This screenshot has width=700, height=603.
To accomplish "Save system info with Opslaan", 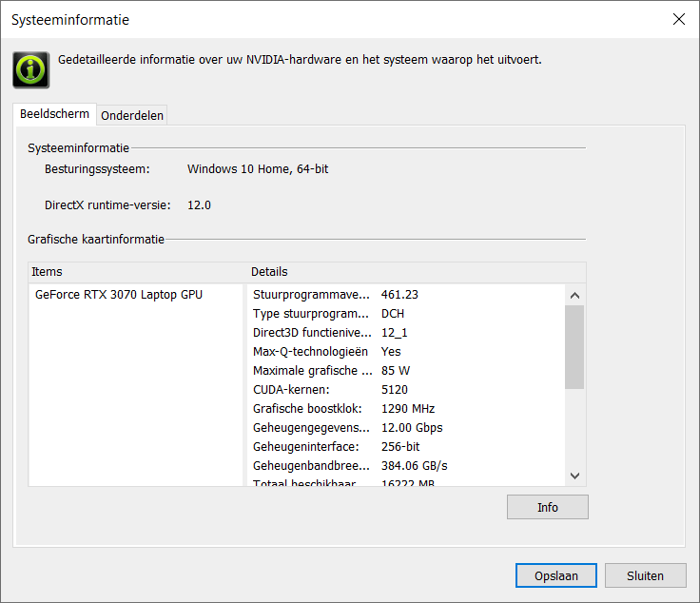I will pyautogui.click(x=555, y=575).
